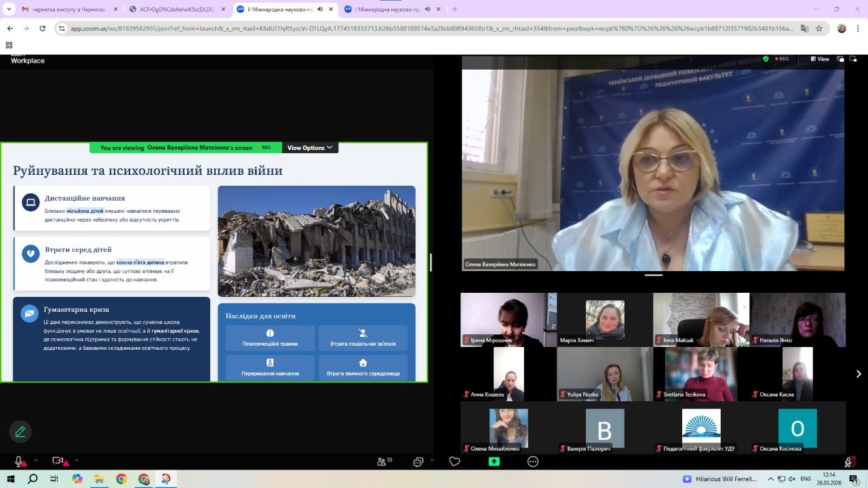Open the More options ellipsis menu

(533, 462)
